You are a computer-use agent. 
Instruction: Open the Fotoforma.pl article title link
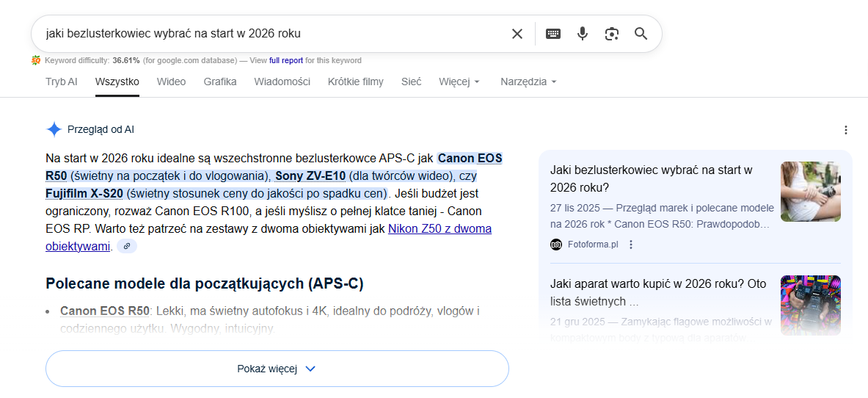[x=651, y=178]
